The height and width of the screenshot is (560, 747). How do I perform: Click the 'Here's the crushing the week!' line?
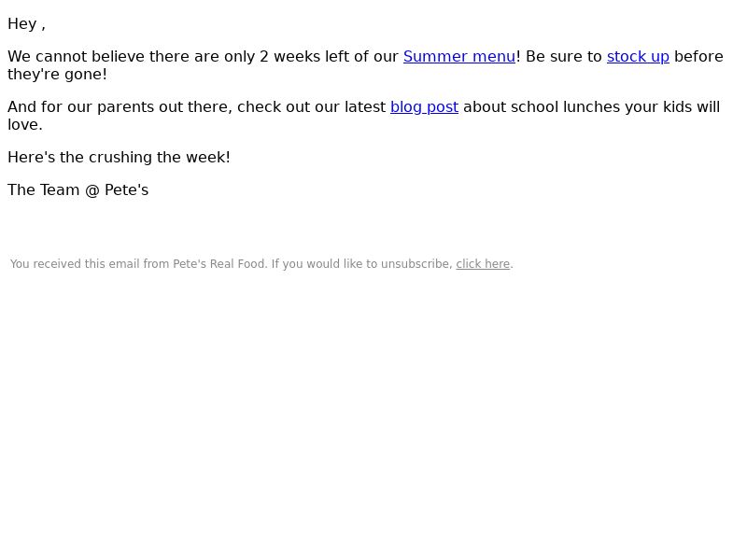coord(119,158)
